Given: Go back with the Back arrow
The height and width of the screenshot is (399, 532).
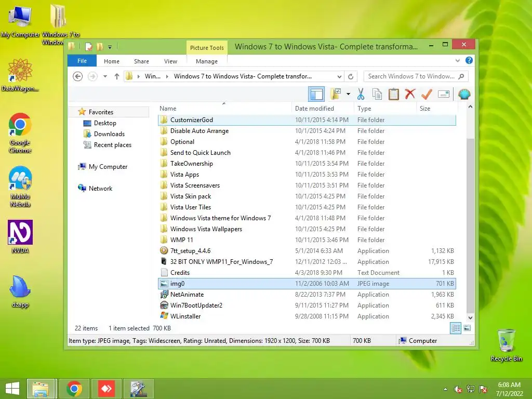Looking at the screenshot, I should tap(78, 76).
